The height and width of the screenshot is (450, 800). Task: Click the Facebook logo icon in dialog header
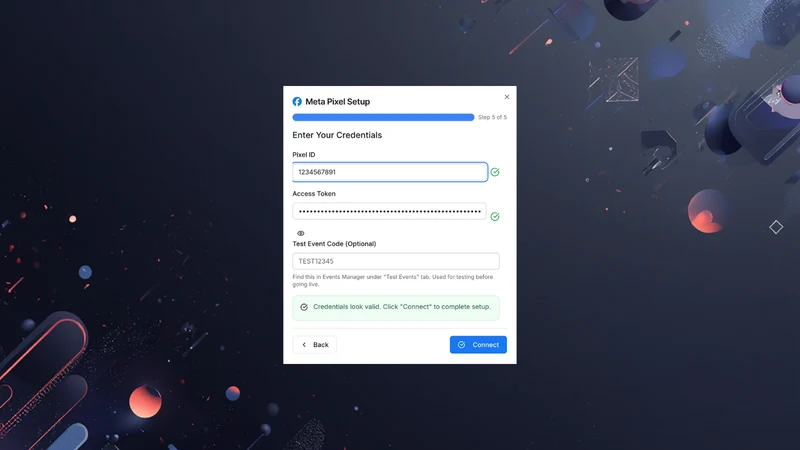coord(297,102)
